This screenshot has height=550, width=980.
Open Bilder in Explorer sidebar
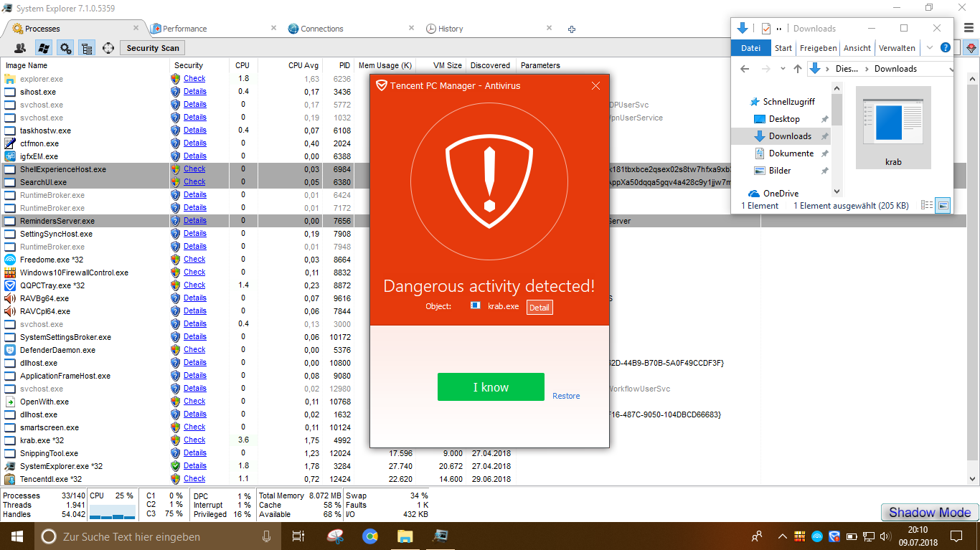point(780,171)
